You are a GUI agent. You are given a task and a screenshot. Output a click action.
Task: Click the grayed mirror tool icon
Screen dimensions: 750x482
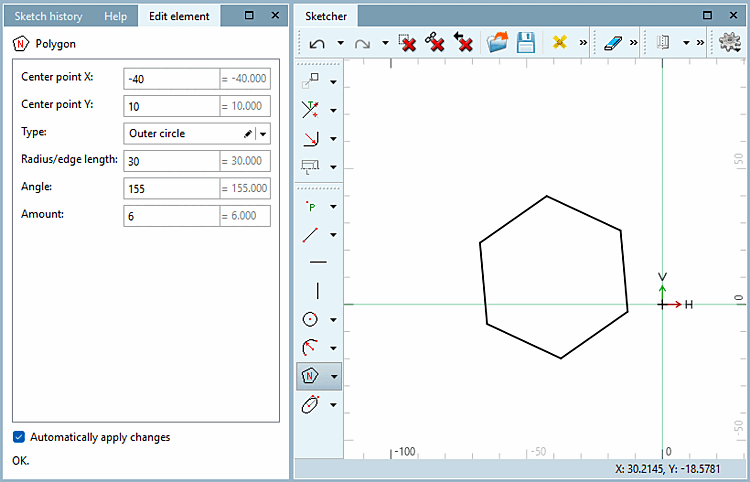click(663, 43)
